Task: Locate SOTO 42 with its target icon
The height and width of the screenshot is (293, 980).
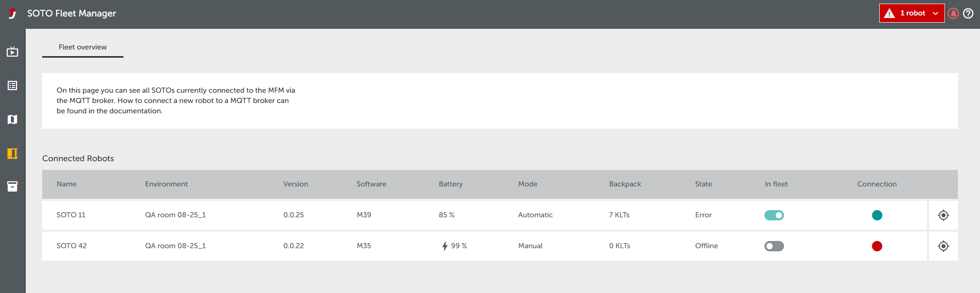Action: click(x=943, y=246)
